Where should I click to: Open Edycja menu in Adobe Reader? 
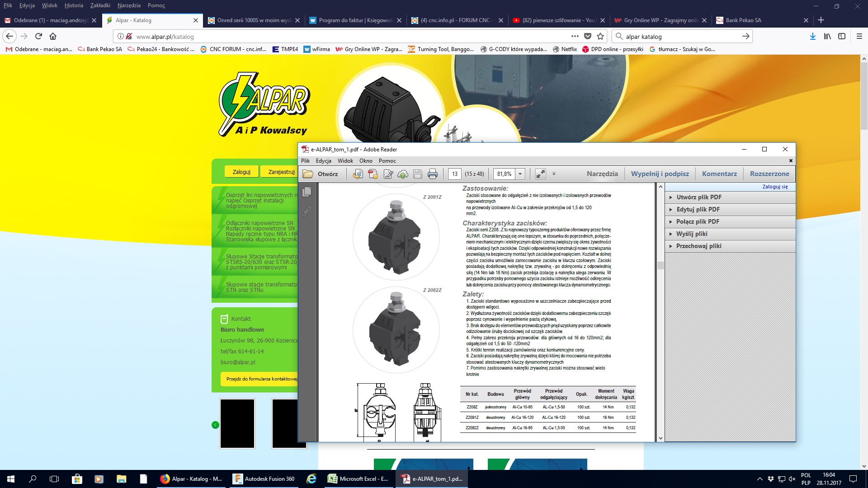click(324, 161)
